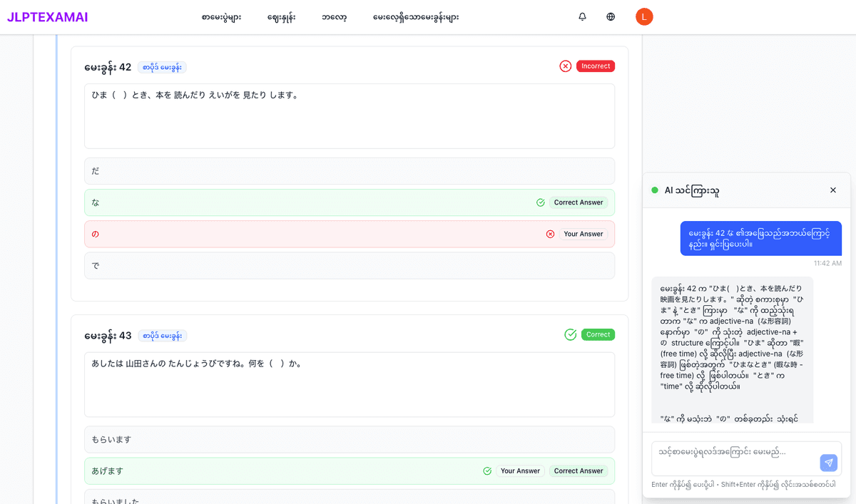Click the Enter hint text below input
Screen dimensions: 856x504
(744, 485)
